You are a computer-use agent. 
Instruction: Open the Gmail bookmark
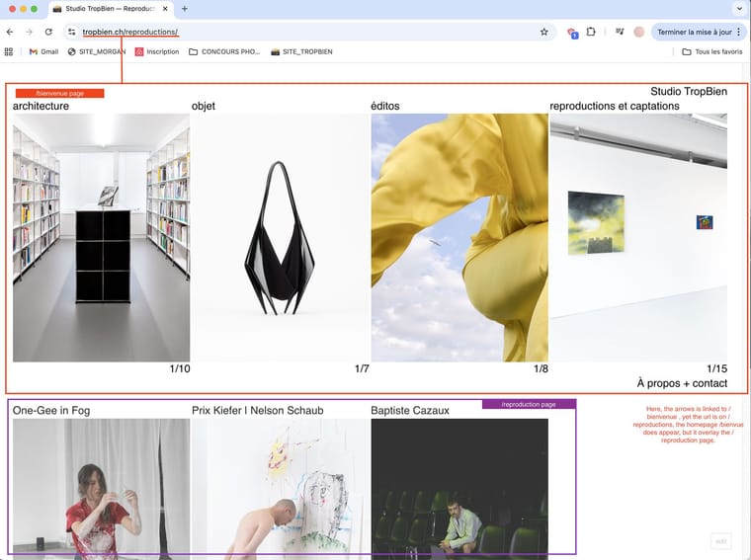pos(42,51)
